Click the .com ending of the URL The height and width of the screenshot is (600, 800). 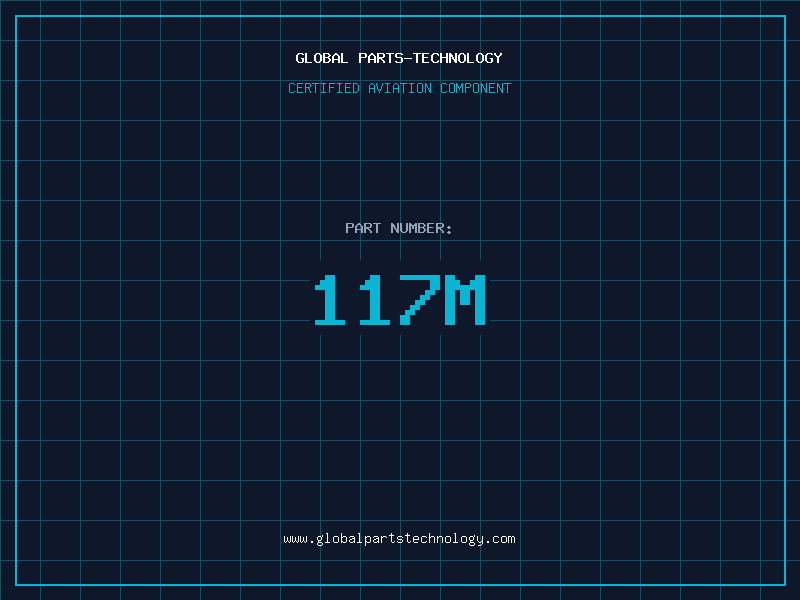point(501,539)
